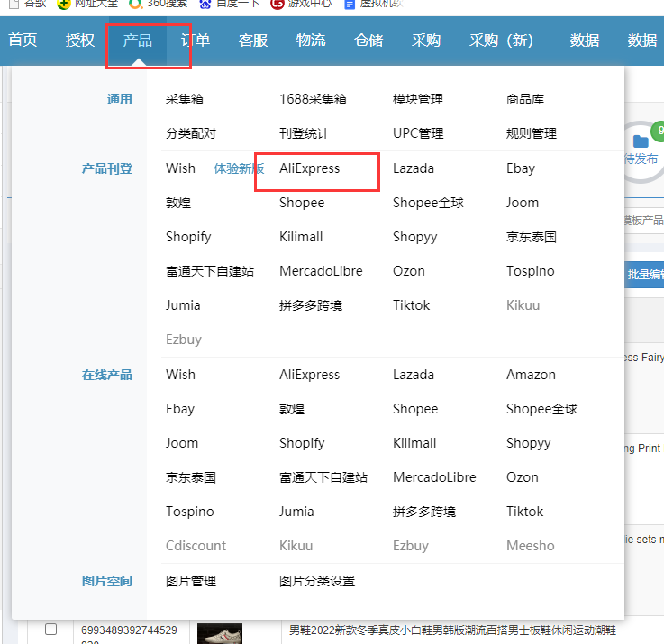Open UPC管理 menu entry
The width and height of the screenshot is (664, 644).
click(418, 133)
